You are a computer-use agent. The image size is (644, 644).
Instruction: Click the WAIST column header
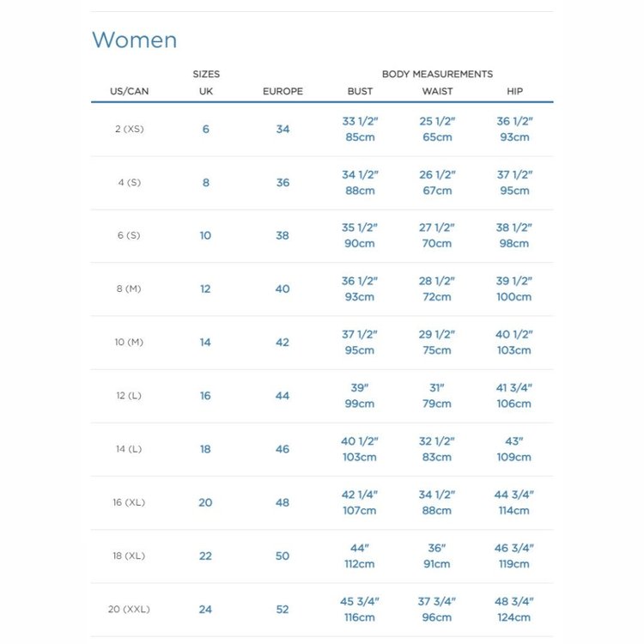437,92
